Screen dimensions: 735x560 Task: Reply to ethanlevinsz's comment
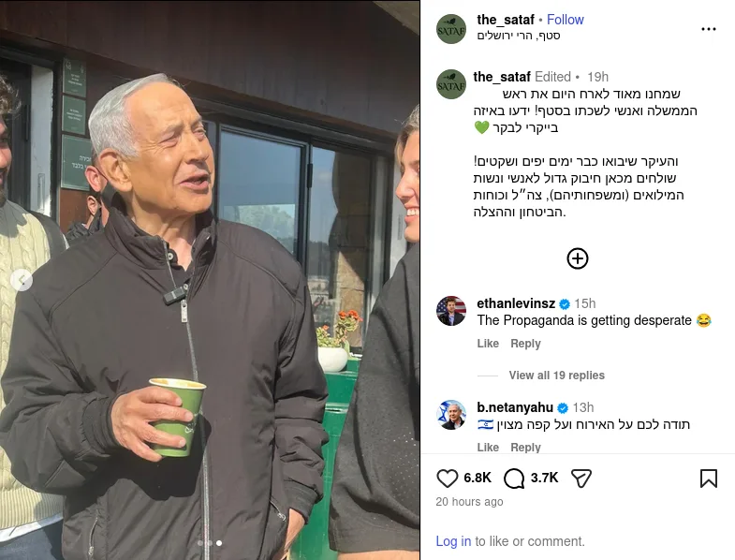pos(525,344)
